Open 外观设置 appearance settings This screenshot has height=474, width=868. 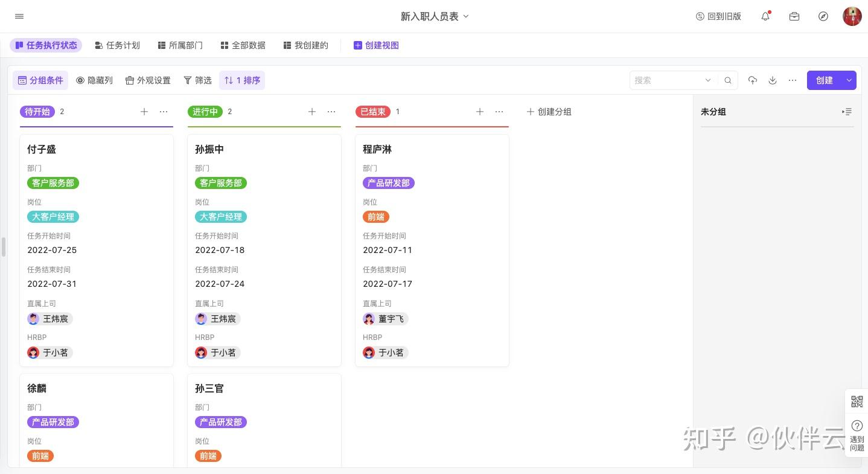point(148,80)
